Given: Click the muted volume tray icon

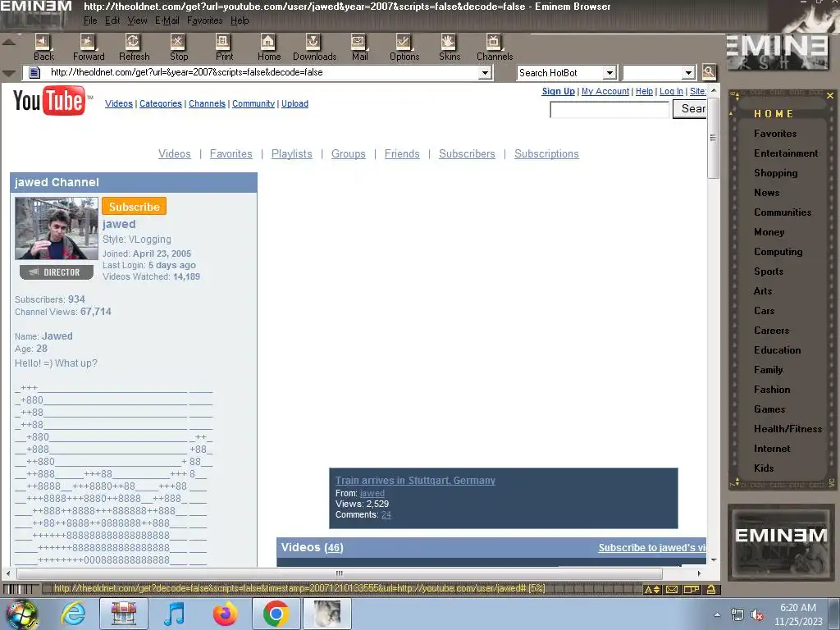Looking at the screenshot, I should click(x=757, y=614).
